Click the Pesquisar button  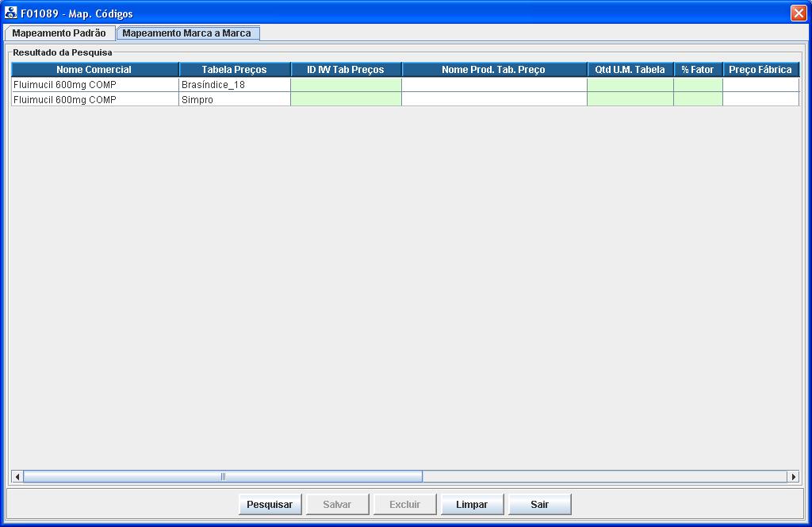point(270,504)
